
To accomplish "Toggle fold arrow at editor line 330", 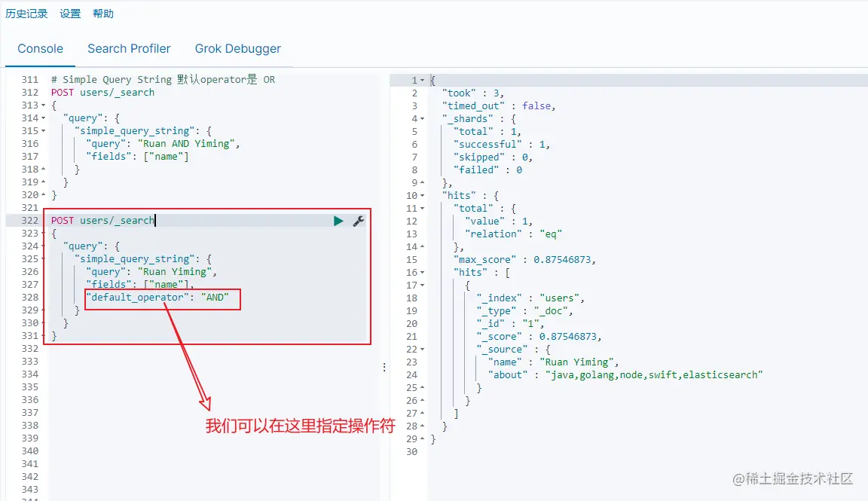I will [x=44, y=322].
